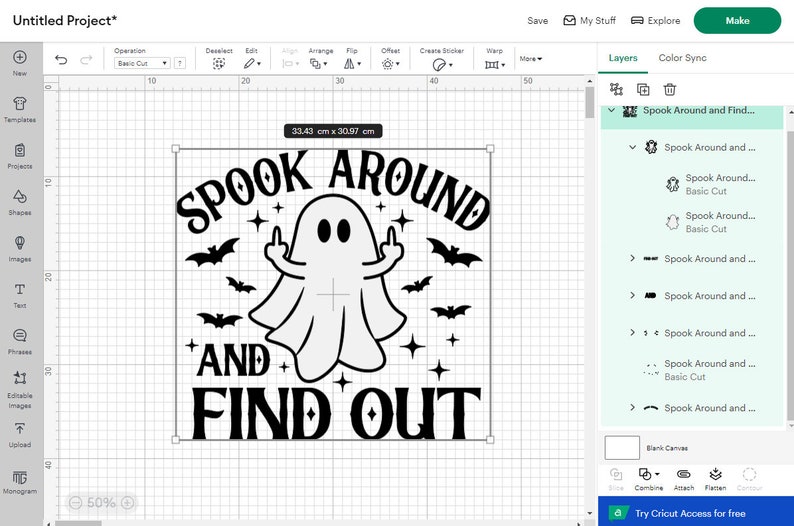This screenshot has height=526, width=794.
Task: Undo the last action
Action: [61, 60]
